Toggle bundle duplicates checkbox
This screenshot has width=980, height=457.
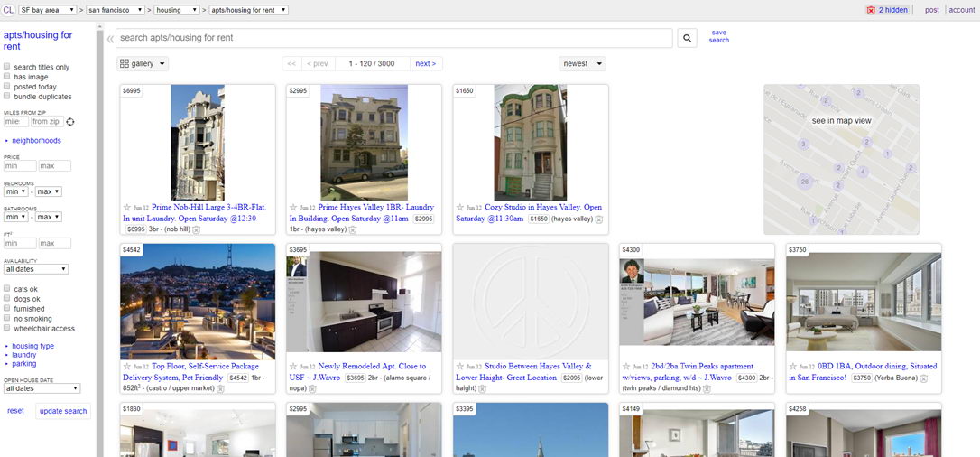click(x=7, y=97)
